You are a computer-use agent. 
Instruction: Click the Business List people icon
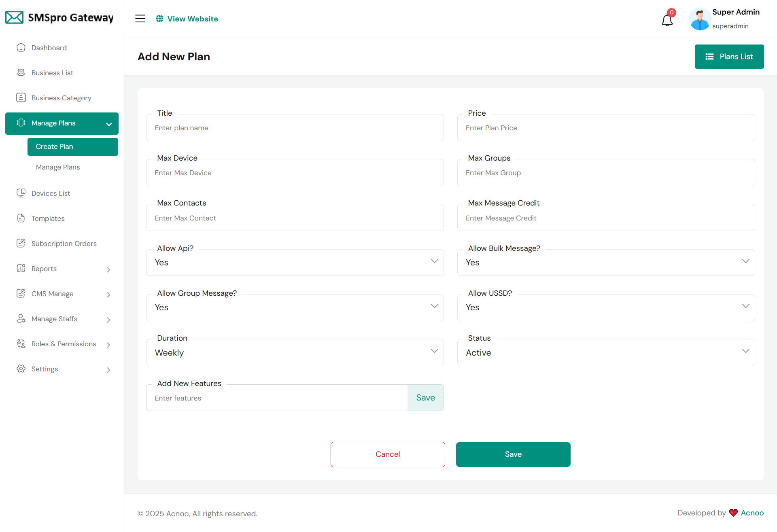tap(21, 73)
